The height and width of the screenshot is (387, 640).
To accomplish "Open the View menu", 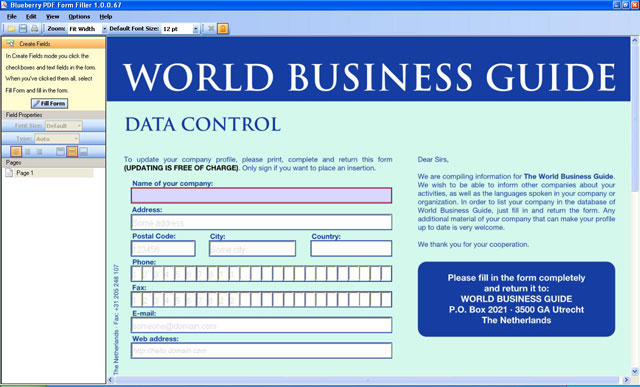I will click(x=52, y=17).
